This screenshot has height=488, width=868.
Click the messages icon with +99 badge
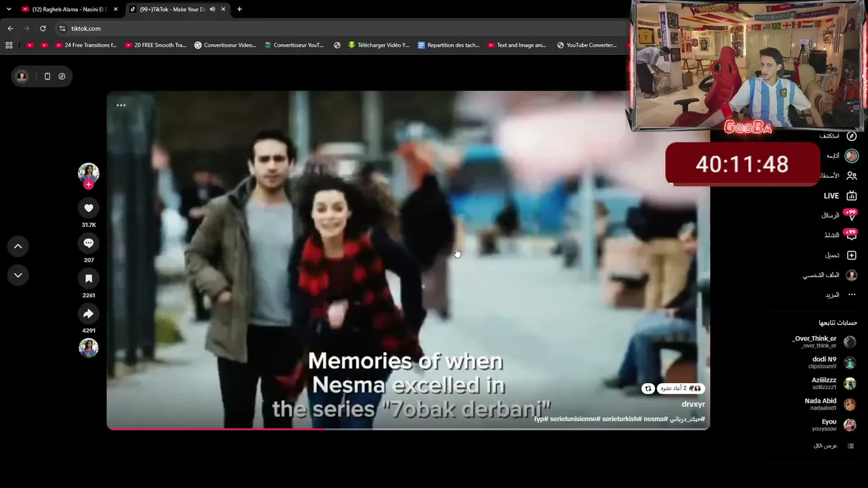point(851,216)
